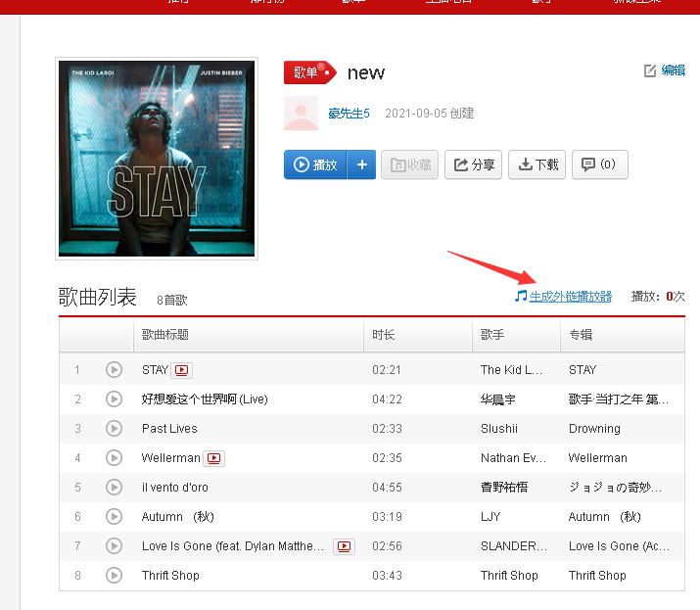The image size is (700, 610).
Task: Click the 分享 share button
Action: tap(474, 164)
